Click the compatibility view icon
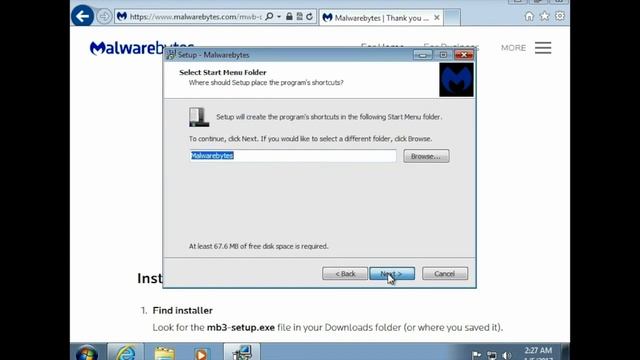Viewport: 640px width, 360px height. [300, 16]
